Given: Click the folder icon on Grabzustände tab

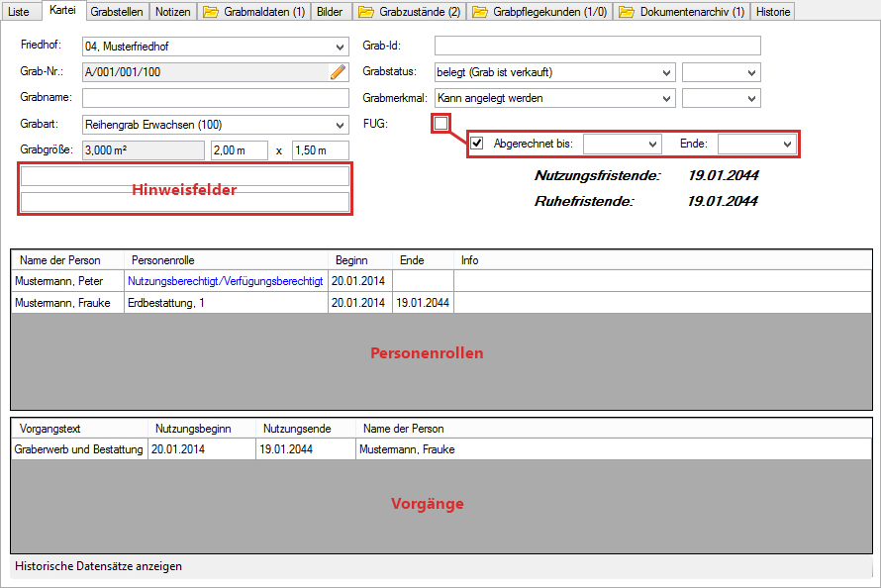Looking at the screenshot, I should (365, 12).
